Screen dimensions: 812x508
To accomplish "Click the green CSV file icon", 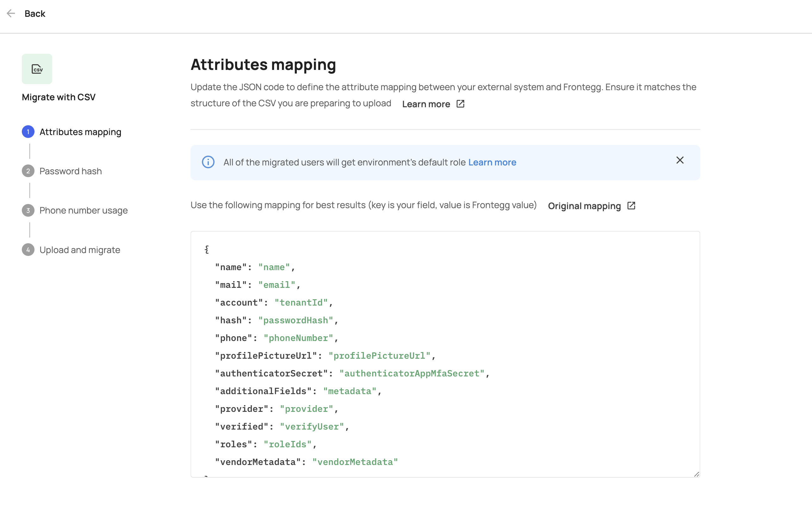I will tap(37, 69).
